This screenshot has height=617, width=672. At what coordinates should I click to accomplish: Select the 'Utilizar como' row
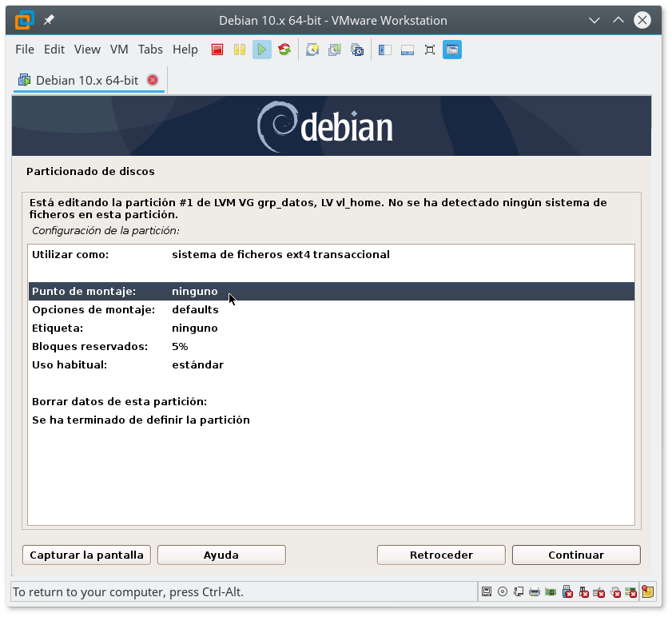coord(332,255)
